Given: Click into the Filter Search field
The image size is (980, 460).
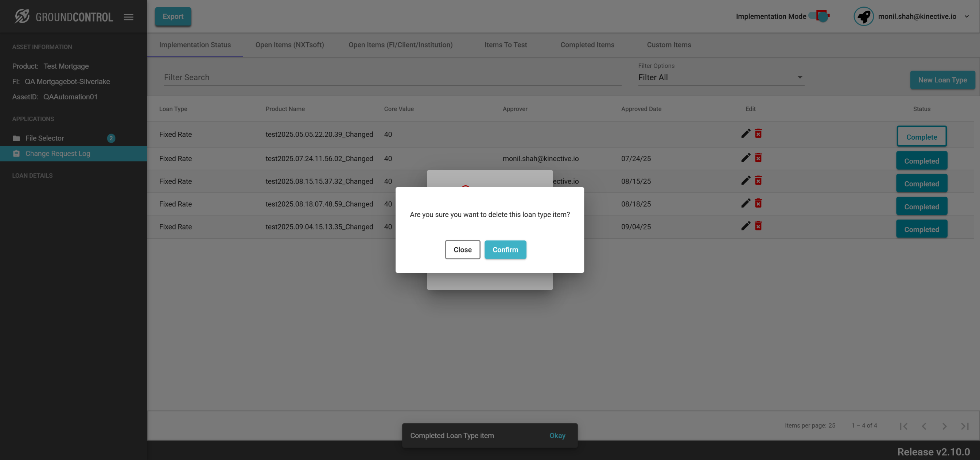Looking at the screenshot, I should click(392, 77).
